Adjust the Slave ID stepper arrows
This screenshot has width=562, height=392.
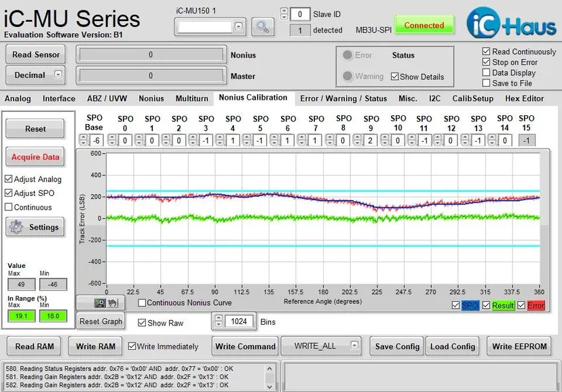pyautogui.click(x=284, y=14)
